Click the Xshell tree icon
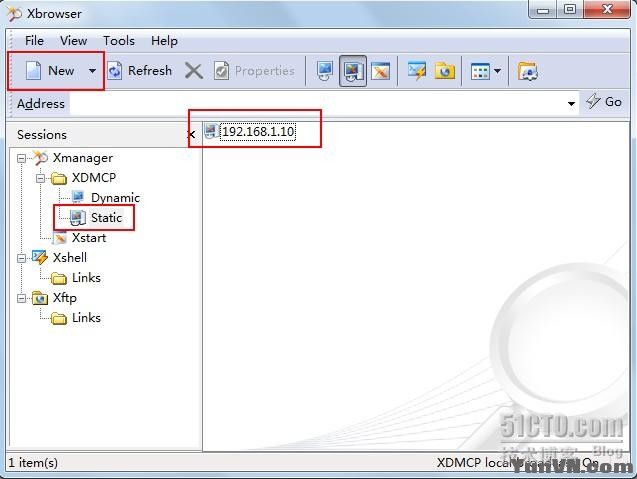Viewport: 637px width, 479px height. [x=40, y=258]
